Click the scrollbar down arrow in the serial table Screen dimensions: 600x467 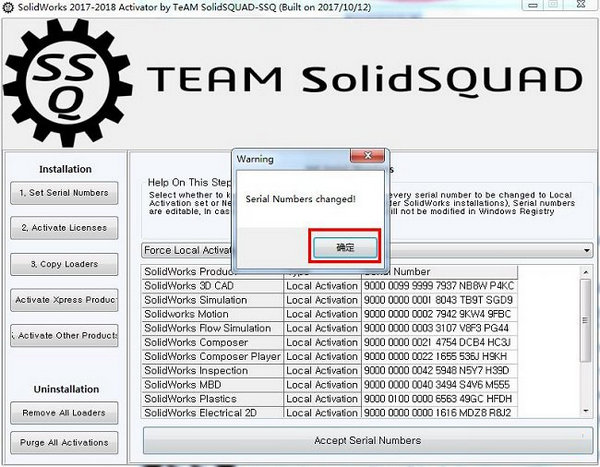pyautogui.click(x=585, y=411)
